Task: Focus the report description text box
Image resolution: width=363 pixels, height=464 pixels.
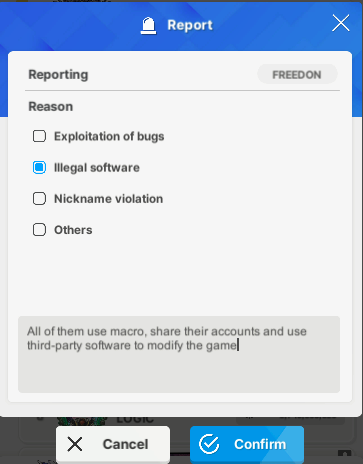Action: pyautogui.click(x=179, y=354)
